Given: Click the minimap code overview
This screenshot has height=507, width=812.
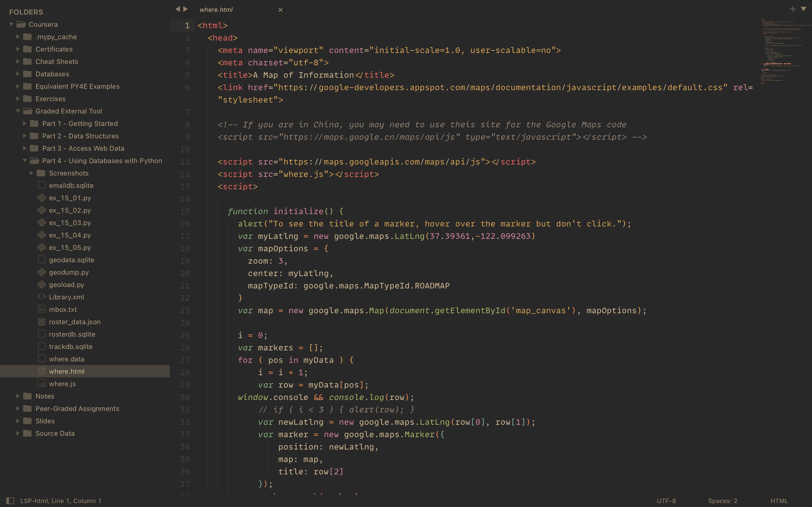Looking at the screenshot, I should pyautogui.click(x=782, y=50).
